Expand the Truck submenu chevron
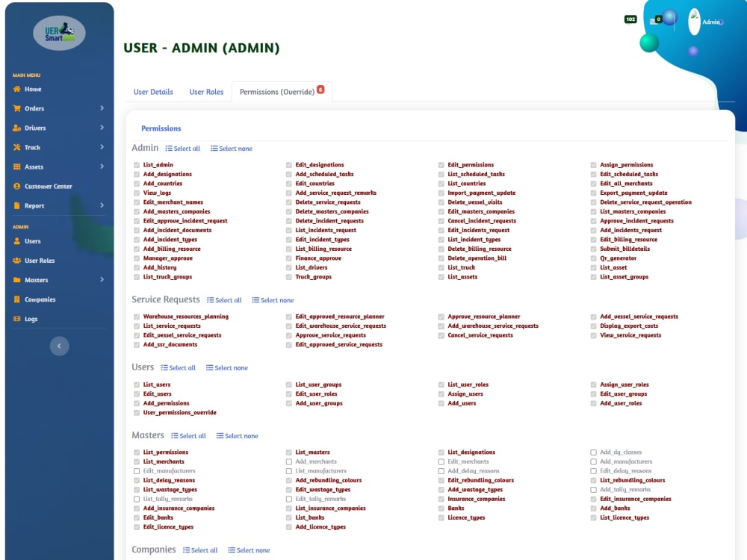 pos(102,147)
